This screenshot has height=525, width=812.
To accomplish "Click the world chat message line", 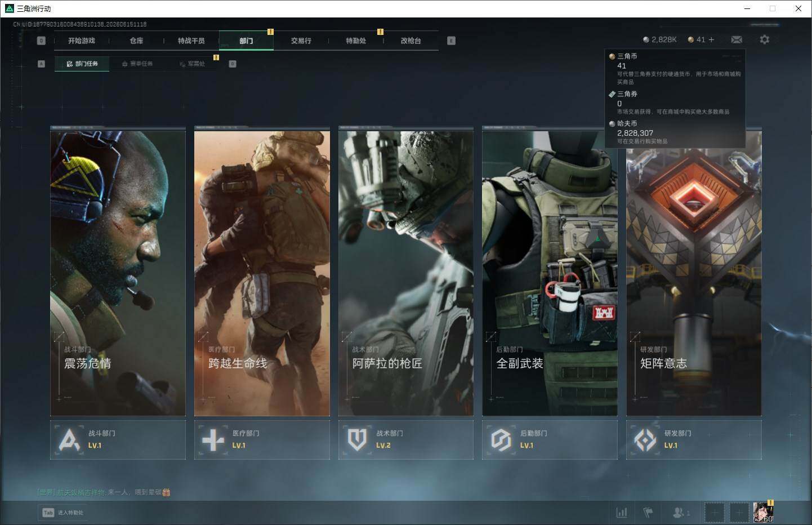I will pyautogui.click(x=104, y=492).
